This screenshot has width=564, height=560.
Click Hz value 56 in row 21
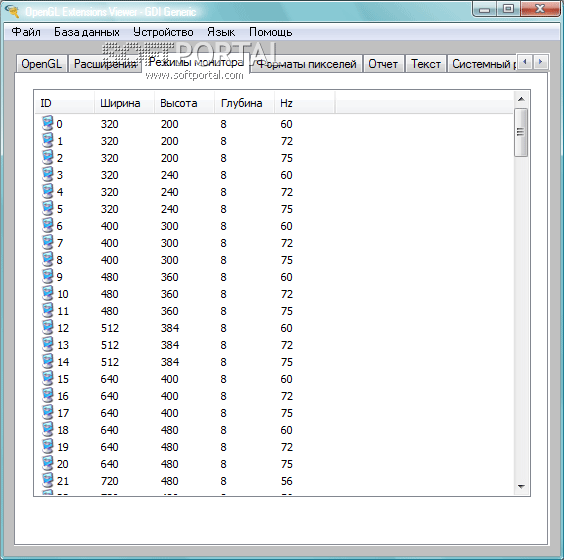(287, 481)
